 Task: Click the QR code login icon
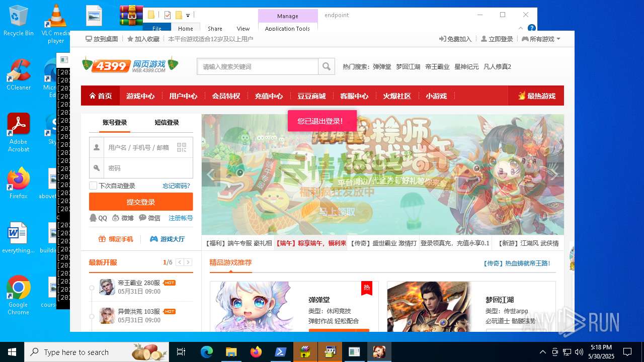182,147
